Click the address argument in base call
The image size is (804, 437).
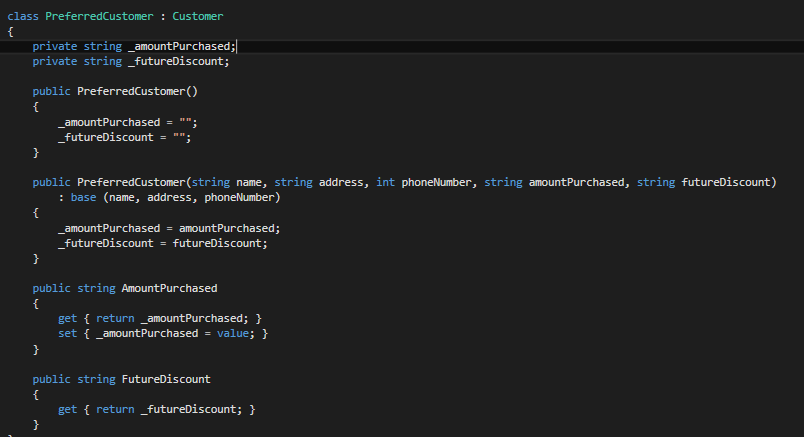169,197
